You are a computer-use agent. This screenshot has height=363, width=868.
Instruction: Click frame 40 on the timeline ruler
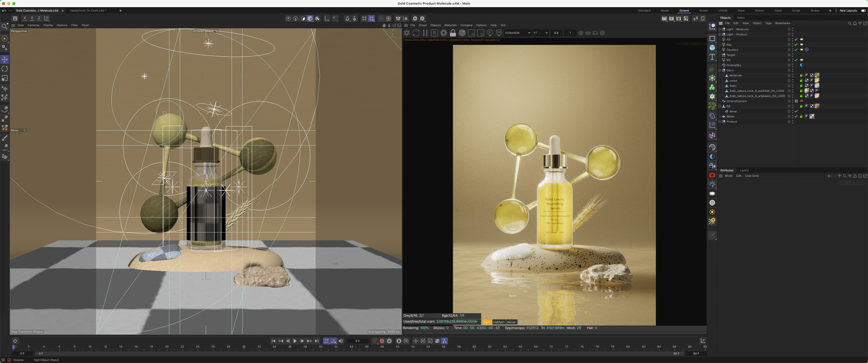321,347
